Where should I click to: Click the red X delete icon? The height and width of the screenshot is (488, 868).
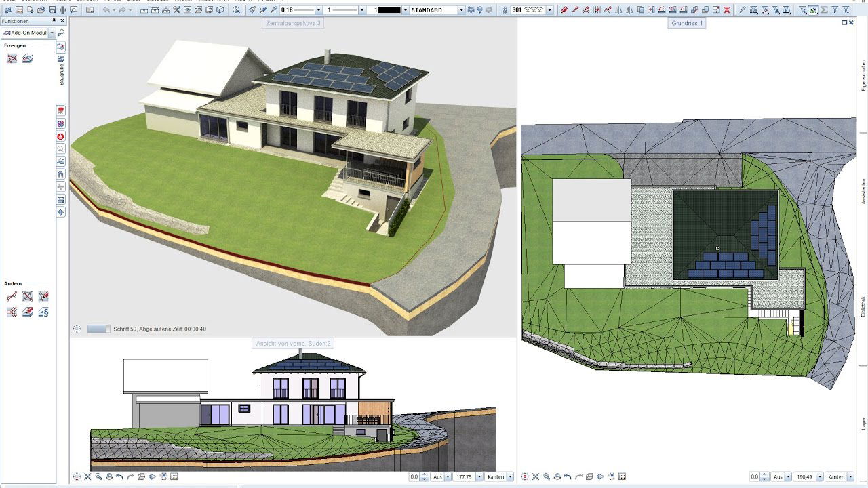coord(727,10)
